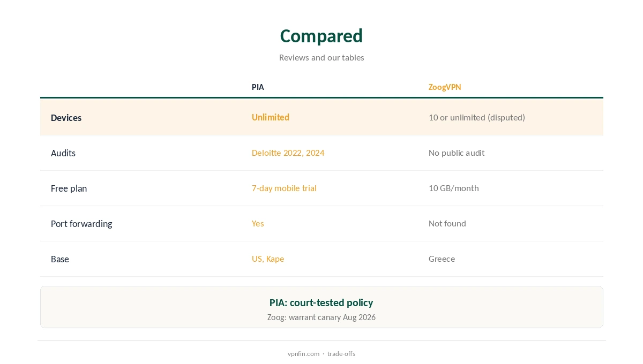Click the ZoogVPN column header
Image resolution: width=643 pixels, height=364 pixels.
pyautogui.click(x=445, y=87)
